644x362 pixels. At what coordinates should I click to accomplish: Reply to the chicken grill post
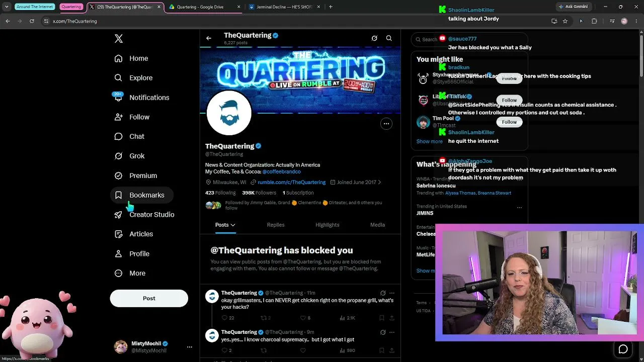point(228,318)
